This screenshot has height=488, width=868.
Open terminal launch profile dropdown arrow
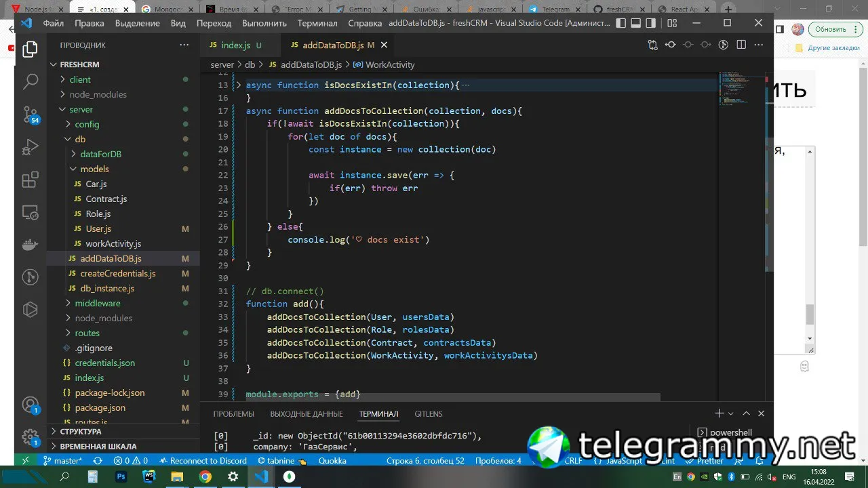[731, 413]
